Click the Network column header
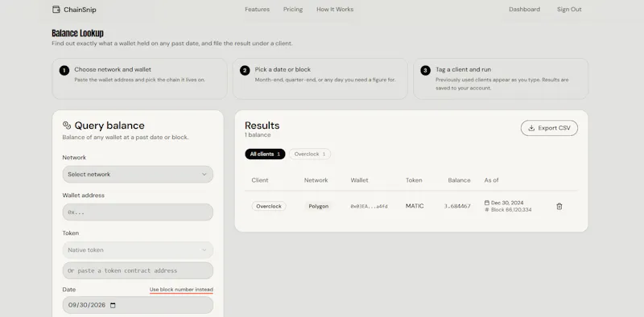The width and height of the screenshot is (644, 317). (316, 180)
